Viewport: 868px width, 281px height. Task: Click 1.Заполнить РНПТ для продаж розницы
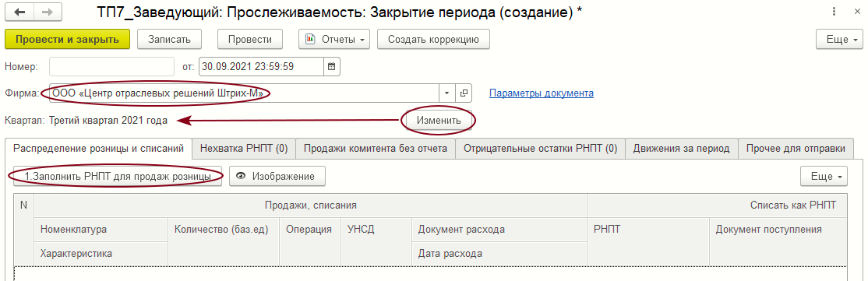tap(118, 177)
